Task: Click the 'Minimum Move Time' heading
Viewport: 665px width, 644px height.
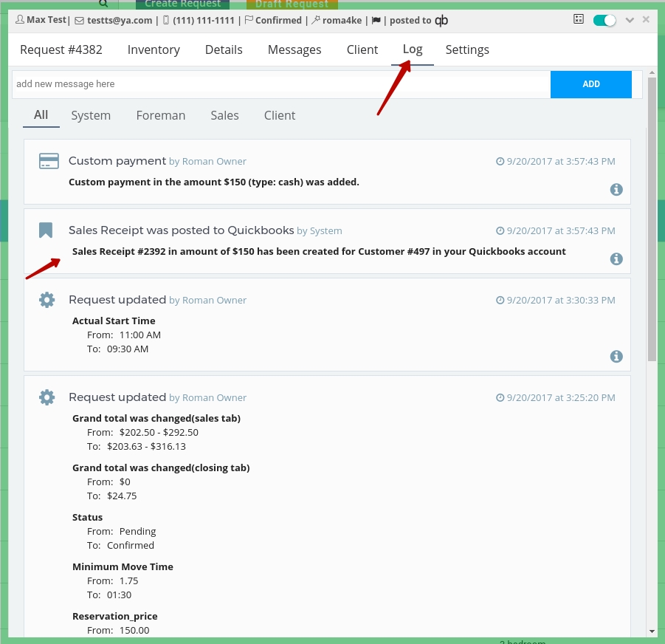Action: tap(123, 566)
